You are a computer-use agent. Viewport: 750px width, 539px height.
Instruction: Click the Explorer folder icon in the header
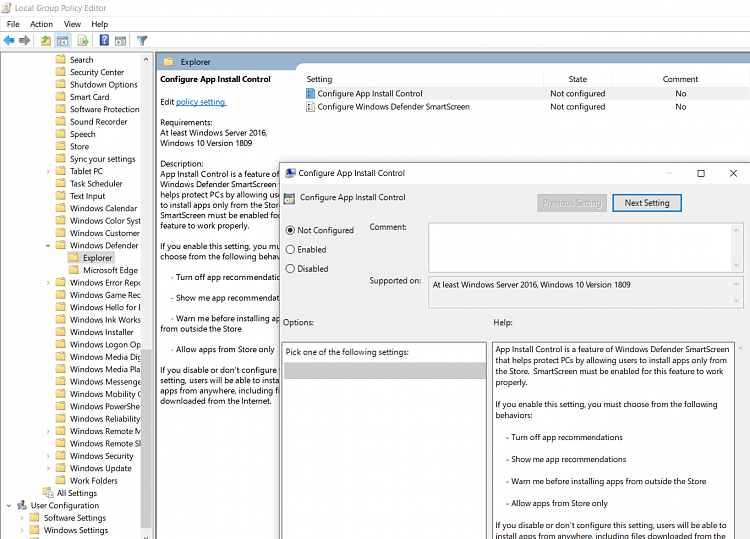168,62
